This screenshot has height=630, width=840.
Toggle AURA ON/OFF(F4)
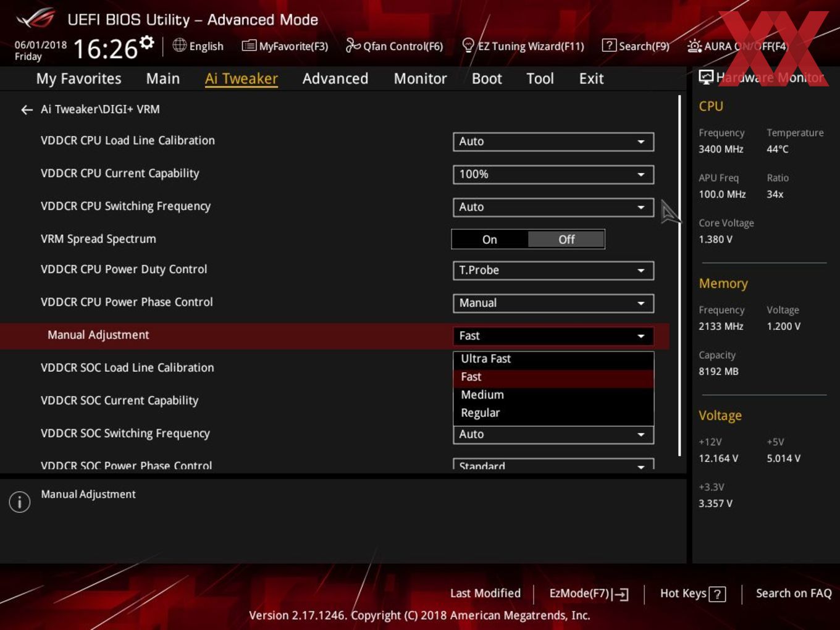(x=737, y=46)
